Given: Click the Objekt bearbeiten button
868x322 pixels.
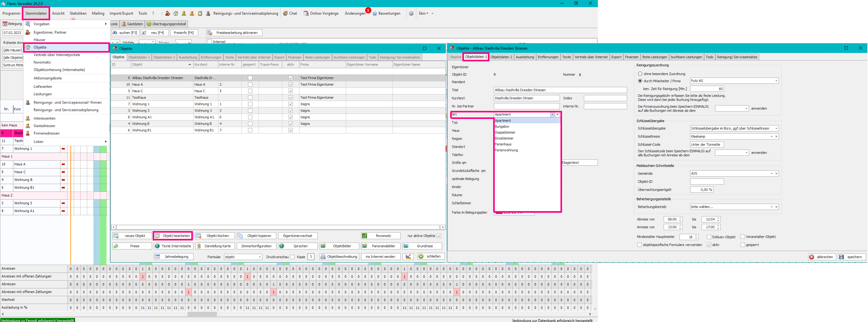Looking at the screenshot, I should click(x=173, y=236).
